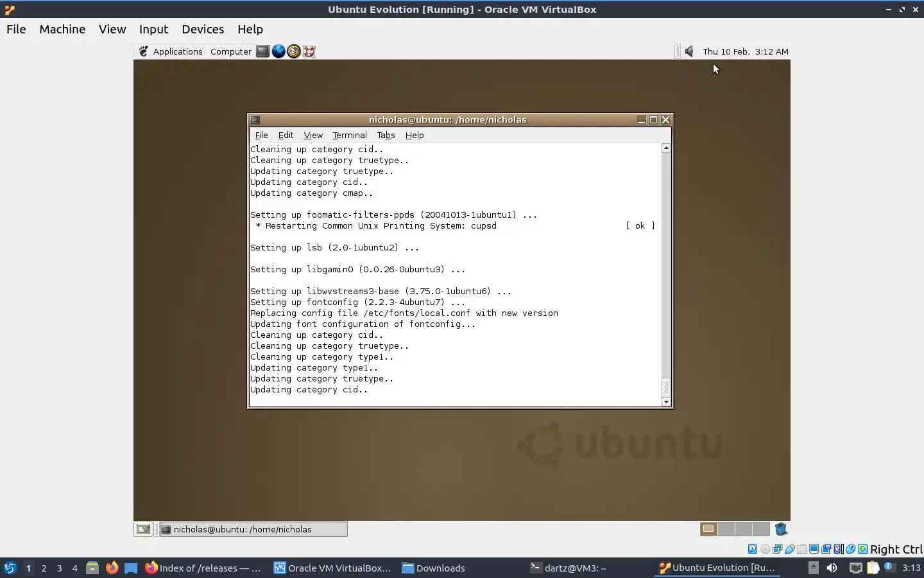
Task: Switch to fourth guest workspace in pager
Action: coord(760,529)
